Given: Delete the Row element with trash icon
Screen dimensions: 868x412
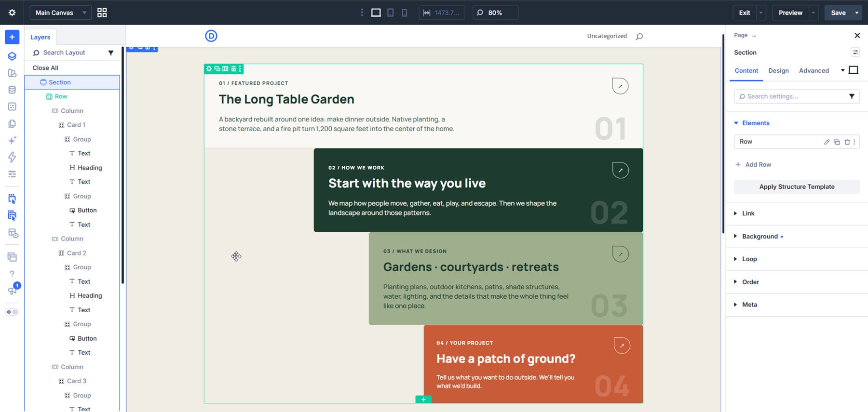Looking at the screenshot, I should point(847,142).
